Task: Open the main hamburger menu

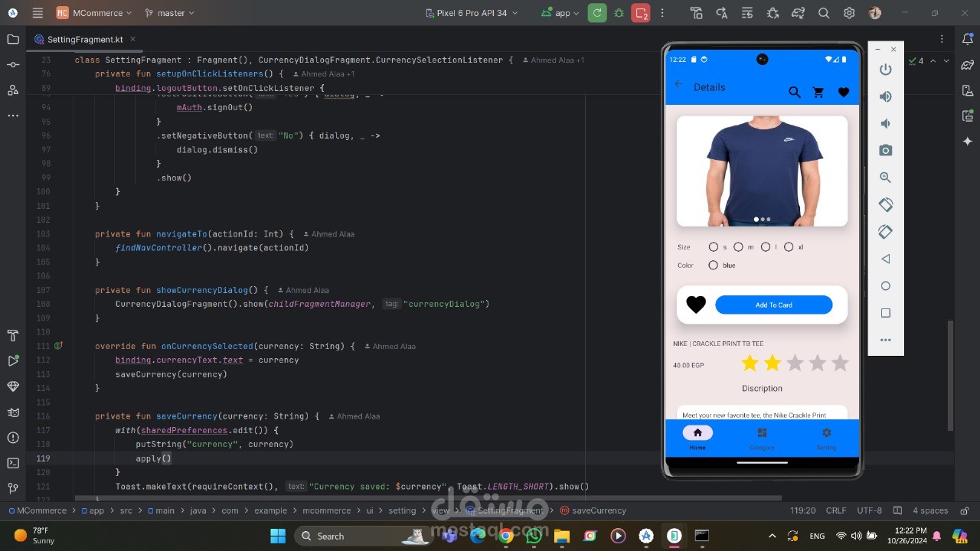Action: point(38,13)
